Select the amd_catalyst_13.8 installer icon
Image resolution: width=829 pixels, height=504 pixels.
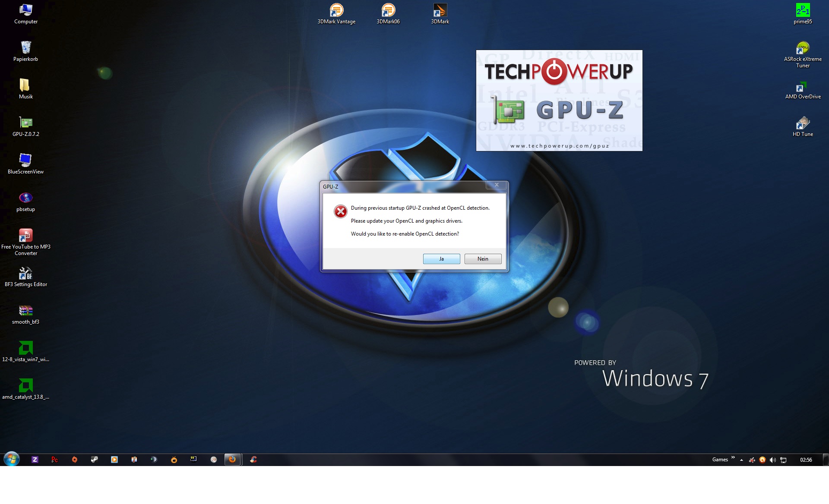coord(26,386)
